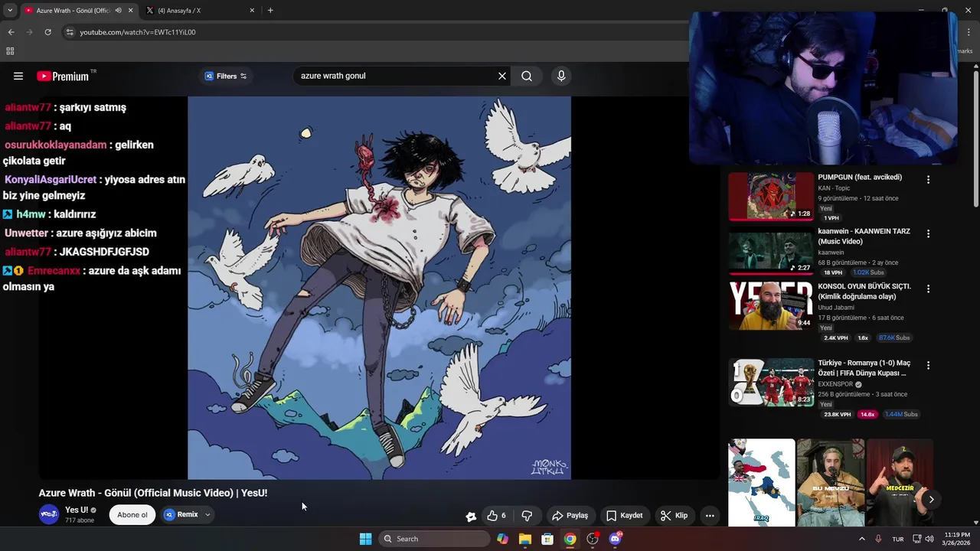
Task: Open the Filters dropdown next to the search box
Action: [x=226, y=76]
